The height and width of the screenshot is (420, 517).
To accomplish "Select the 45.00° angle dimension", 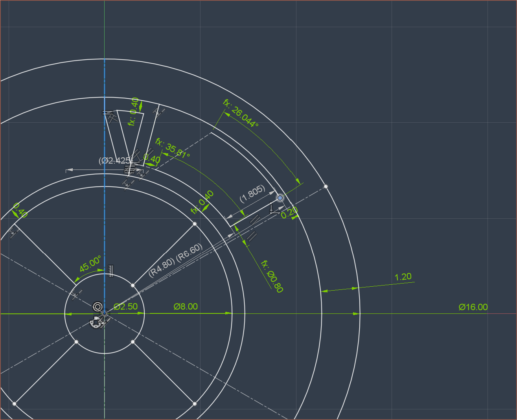I will click(x=90, y=264).
